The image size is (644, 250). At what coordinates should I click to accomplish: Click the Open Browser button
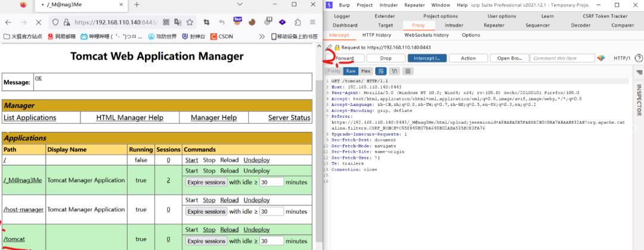coord(509,58)
